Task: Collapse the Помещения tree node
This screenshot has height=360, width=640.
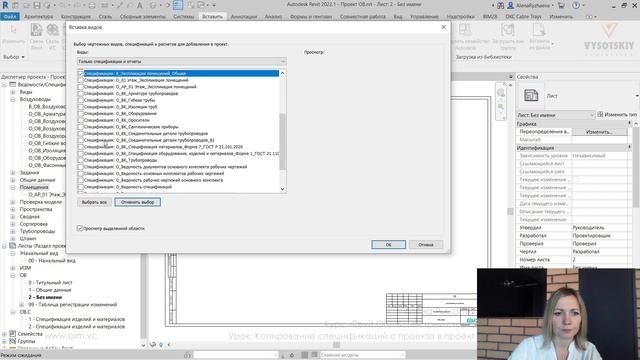Action: 13,187
